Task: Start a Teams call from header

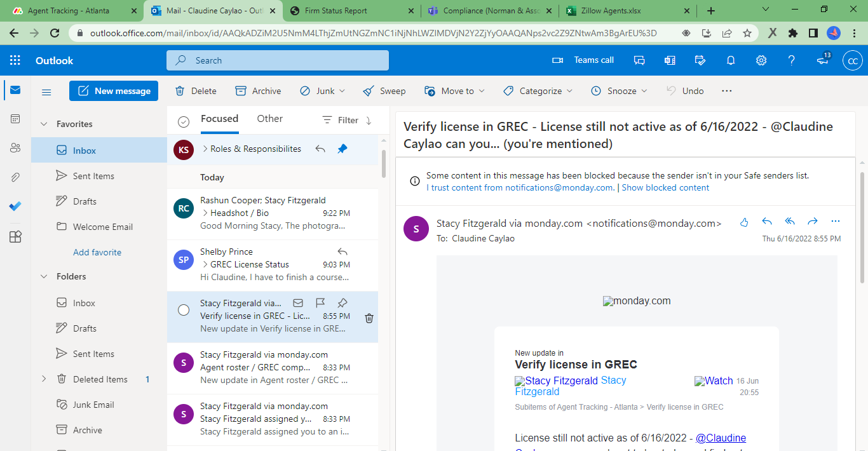Action: pos(583,60)
